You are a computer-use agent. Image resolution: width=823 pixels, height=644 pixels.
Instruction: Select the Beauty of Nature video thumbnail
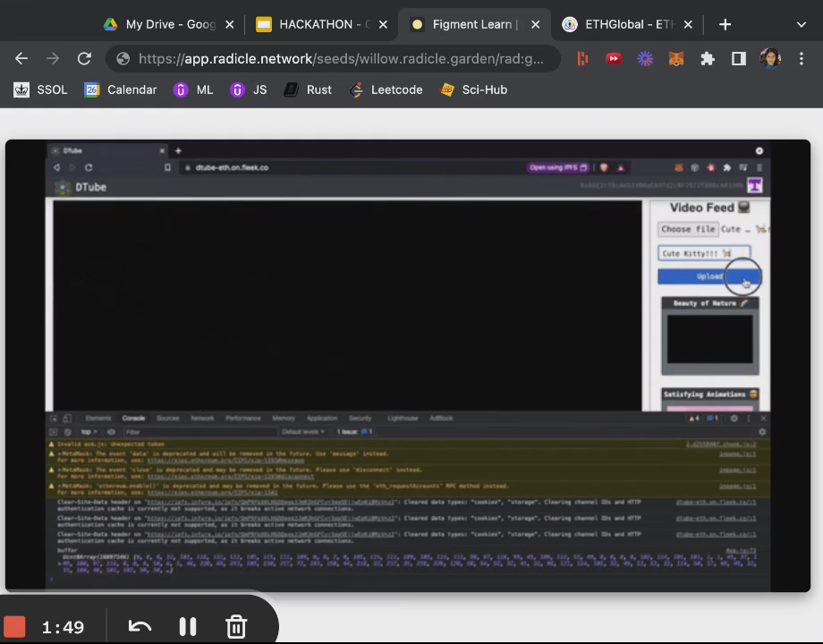(709, 339)
